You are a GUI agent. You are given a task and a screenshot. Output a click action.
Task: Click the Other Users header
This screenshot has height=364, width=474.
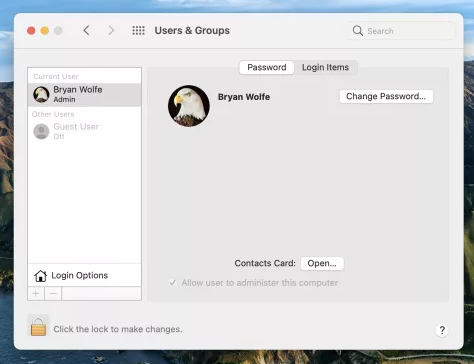click(53, 114)
